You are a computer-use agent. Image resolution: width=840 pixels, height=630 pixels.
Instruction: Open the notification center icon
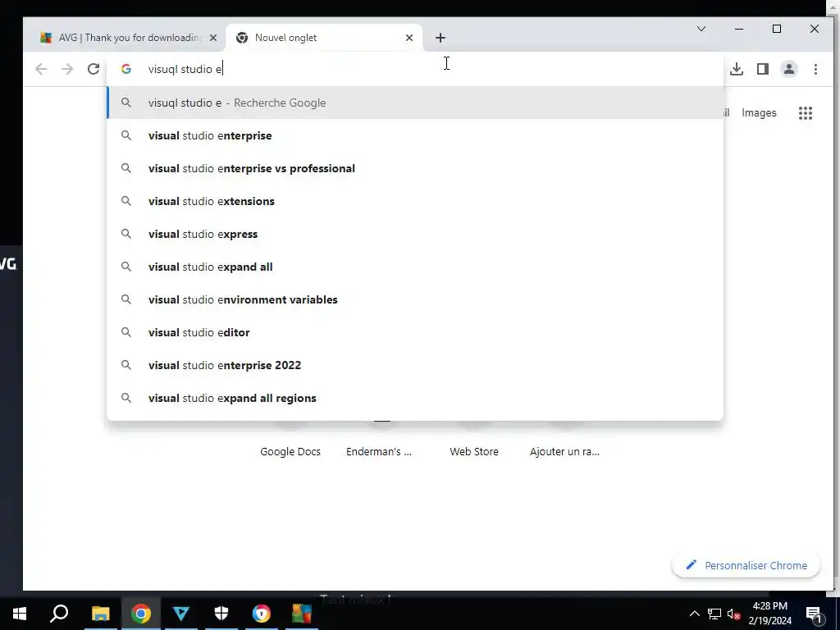point(813,614)
